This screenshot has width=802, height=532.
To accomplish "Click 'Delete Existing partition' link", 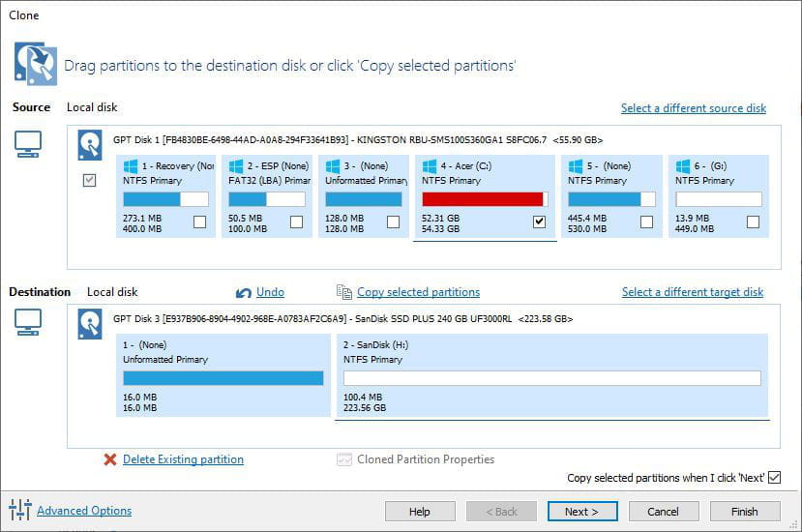I will pyautogui.click(x=183, y=459).
